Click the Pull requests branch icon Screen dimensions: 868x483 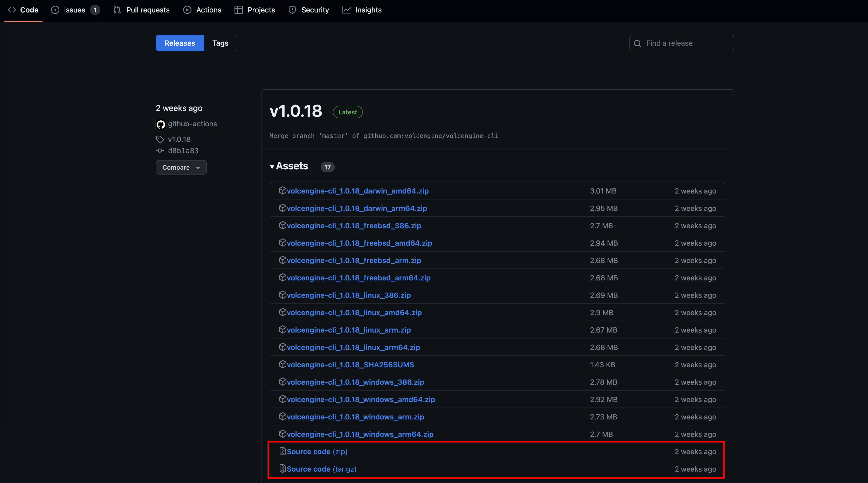117,10
